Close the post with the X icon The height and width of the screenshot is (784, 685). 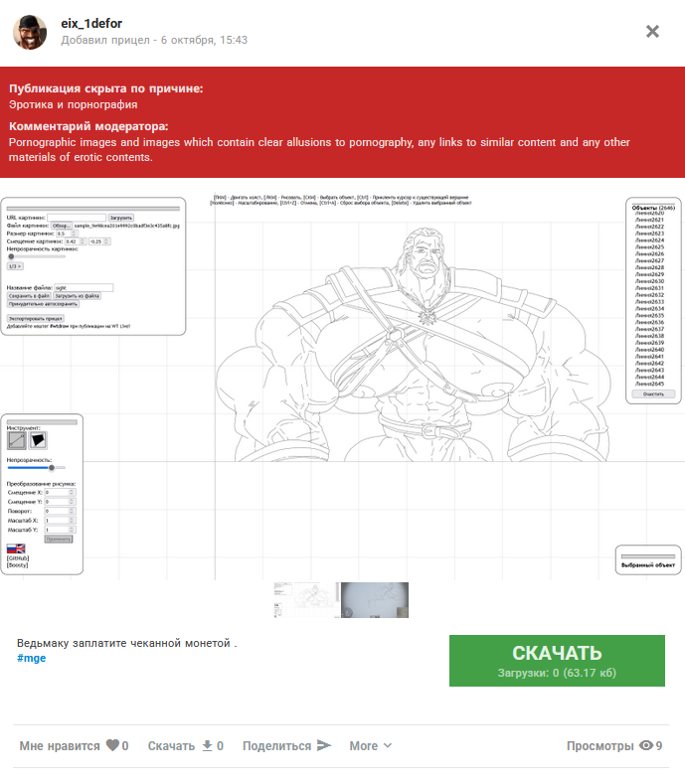652,32
